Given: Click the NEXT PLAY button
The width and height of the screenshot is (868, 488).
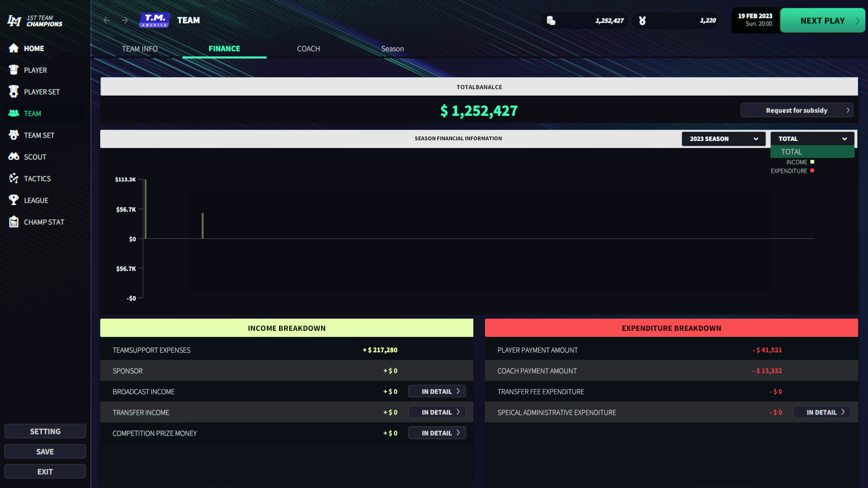Looking at the screenshot, I should 822,20.
